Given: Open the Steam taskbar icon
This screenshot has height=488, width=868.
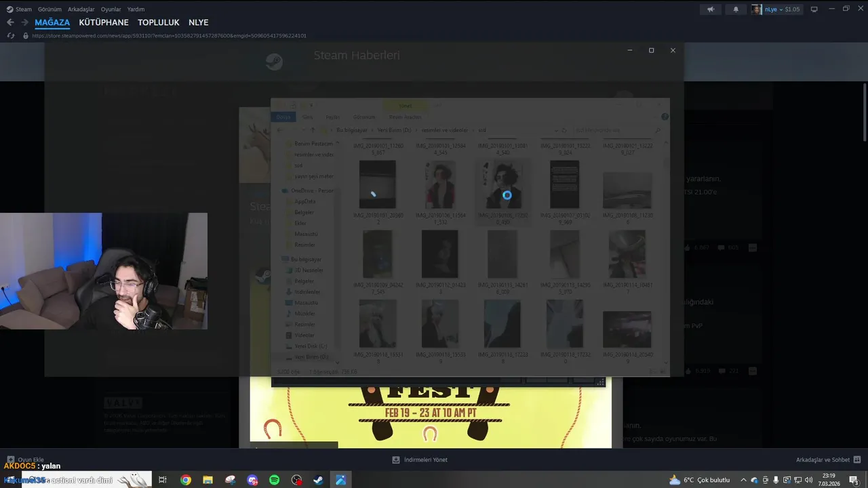Looking at the screenshot, I should pyautogui.click(x=318, y=480).
